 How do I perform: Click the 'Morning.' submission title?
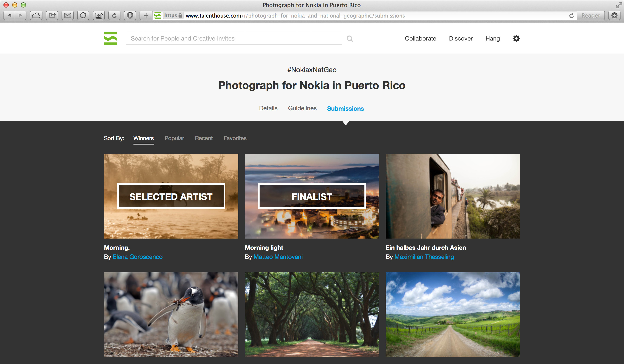(x=117, y=248)
